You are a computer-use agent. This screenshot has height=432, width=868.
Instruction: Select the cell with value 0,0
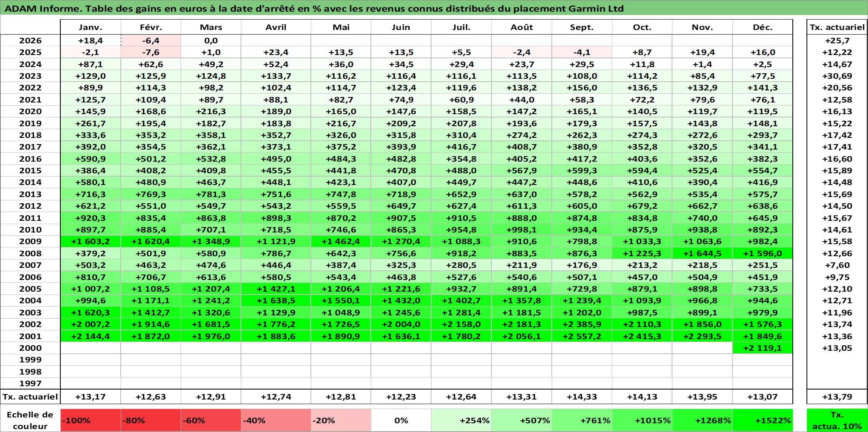[211, 40]
